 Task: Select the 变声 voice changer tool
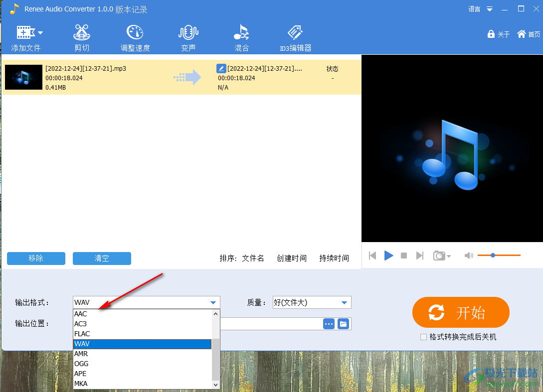click(188, 36)
